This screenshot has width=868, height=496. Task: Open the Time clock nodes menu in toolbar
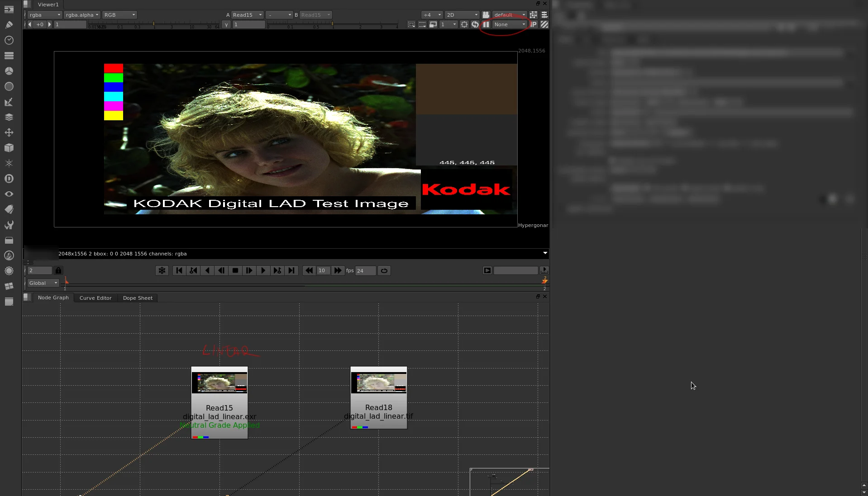[x=9, y=40]
